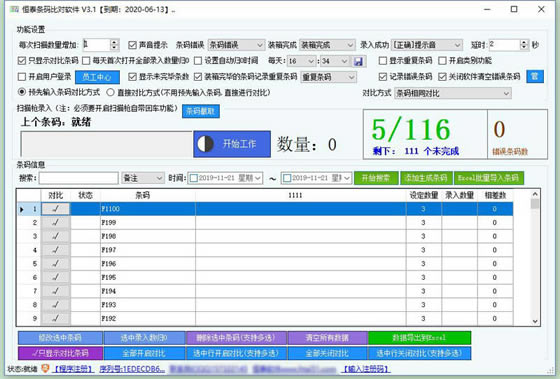Toggle the 声音提示 checkbox

coord(132,45)
